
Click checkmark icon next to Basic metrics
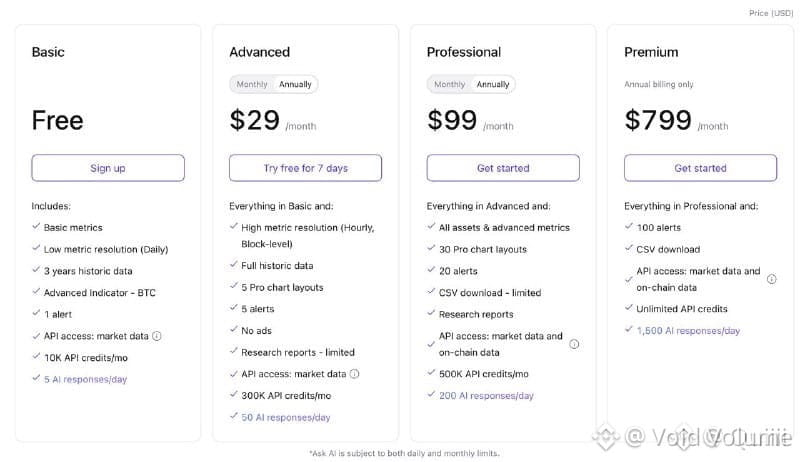pyautogui.click(x=36, y=226)
